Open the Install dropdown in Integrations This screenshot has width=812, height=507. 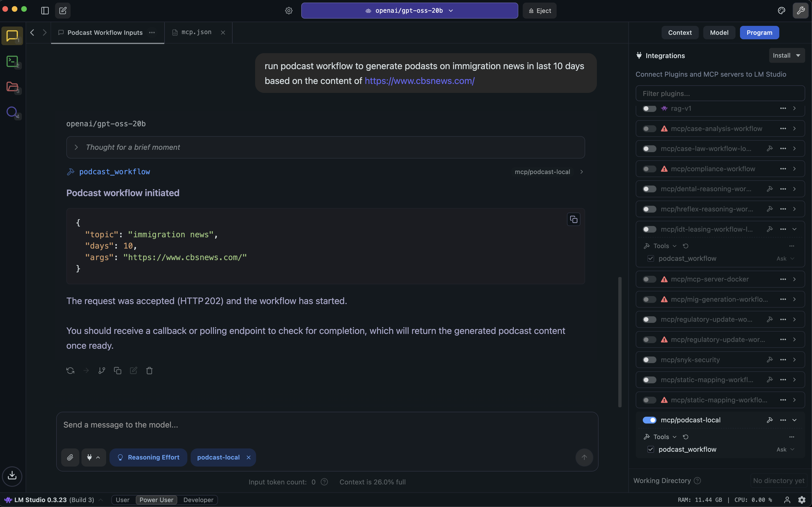tap(786, 56)
